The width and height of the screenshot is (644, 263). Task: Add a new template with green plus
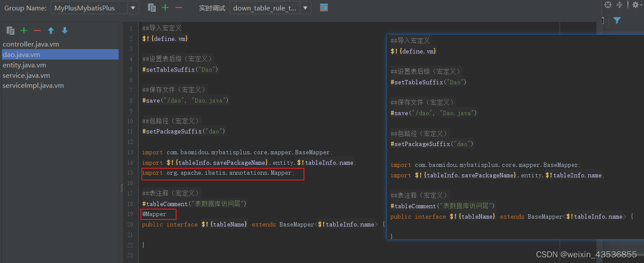23,30
